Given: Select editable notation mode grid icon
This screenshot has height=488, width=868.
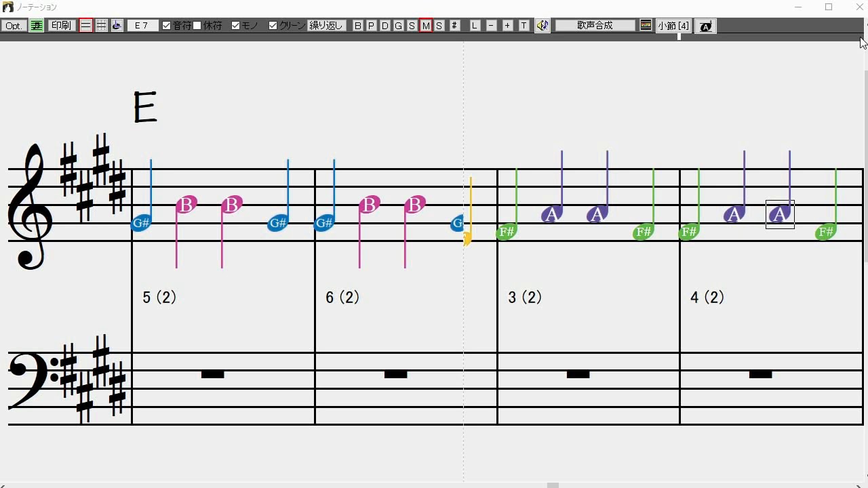Looking at the screenshot, I should [101, 26].
